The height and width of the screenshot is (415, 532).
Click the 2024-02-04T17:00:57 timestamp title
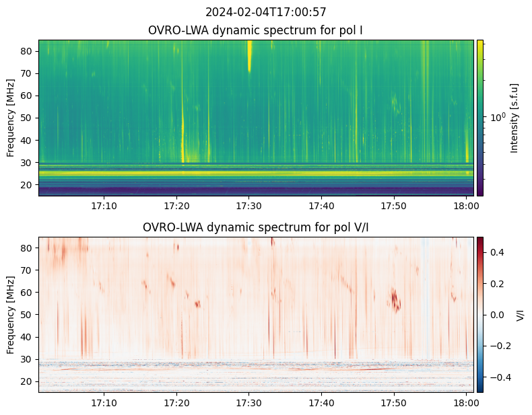coord(265,12)
